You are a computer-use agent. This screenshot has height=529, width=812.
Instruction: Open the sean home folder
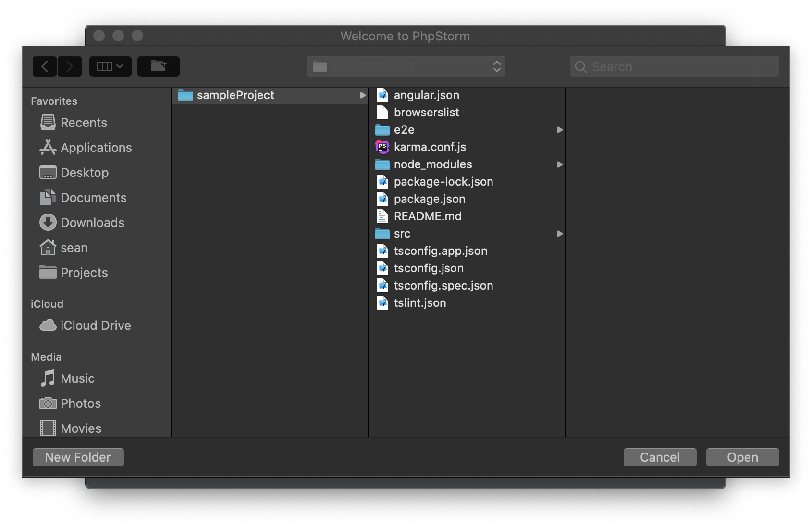[x=64, y=248]
